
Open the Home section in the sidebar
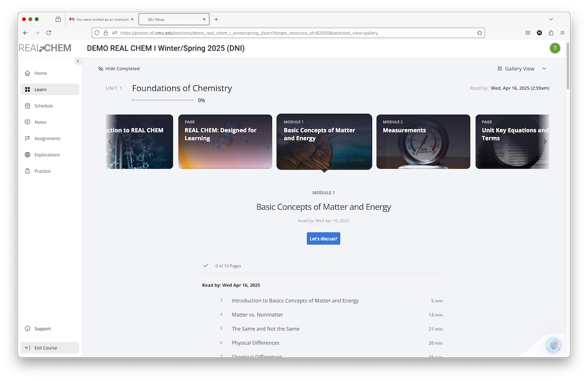[40, 73]
